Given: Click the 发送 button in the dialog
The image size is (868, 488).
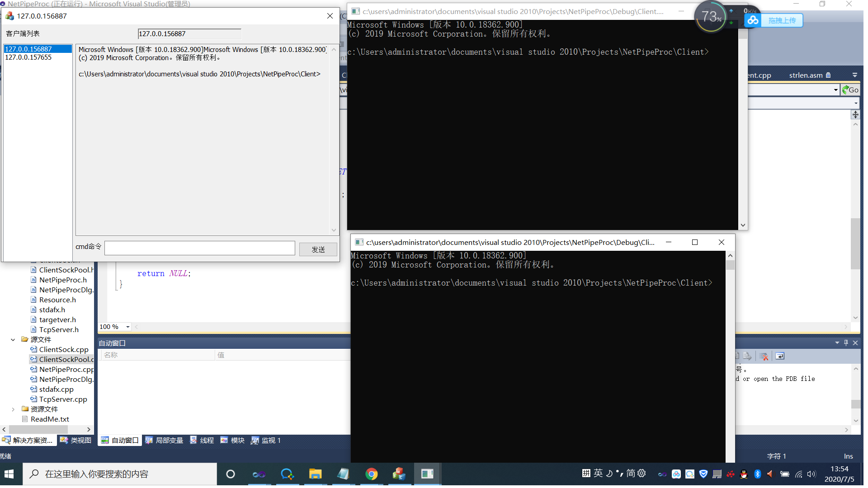Looking at the screenshot, I should coord(318,249).
